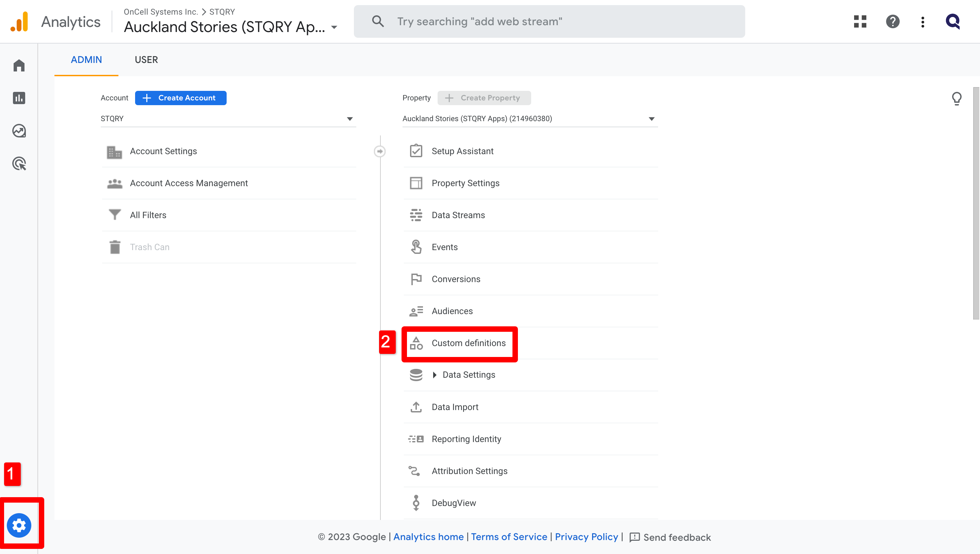Switch to the USER tab
This screenshot has width=980, height=554.
tap(146, 60)
